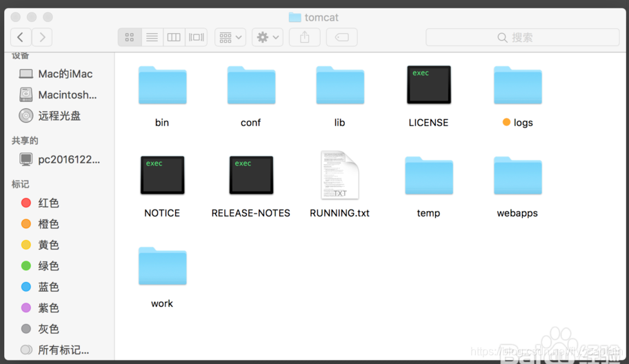629x364 pixels.
Task: Click the Share toolbar button
Action: pos(305,37)
